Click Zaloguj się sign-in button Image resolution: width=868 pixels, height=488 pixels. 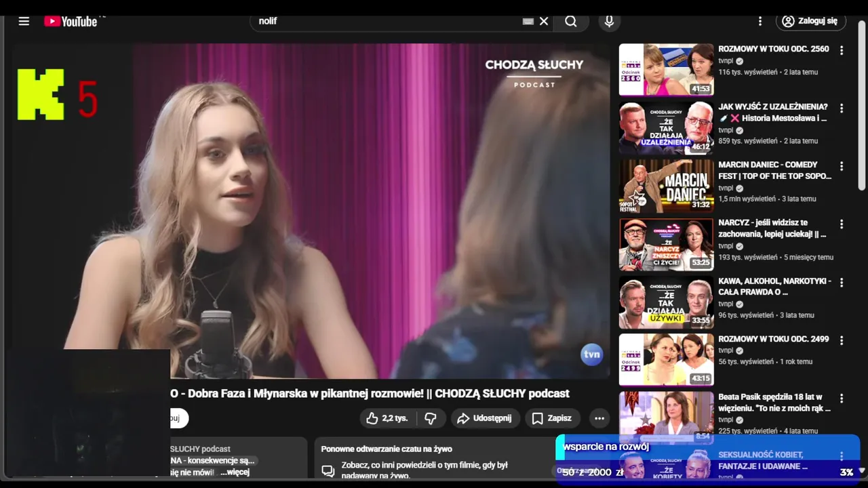(811, 21)
